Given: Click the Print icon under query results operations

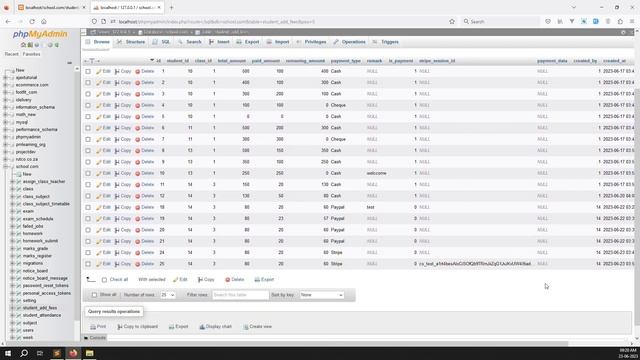Looking at the screenshot, I should pyautogui.click(x=93, y=327).
